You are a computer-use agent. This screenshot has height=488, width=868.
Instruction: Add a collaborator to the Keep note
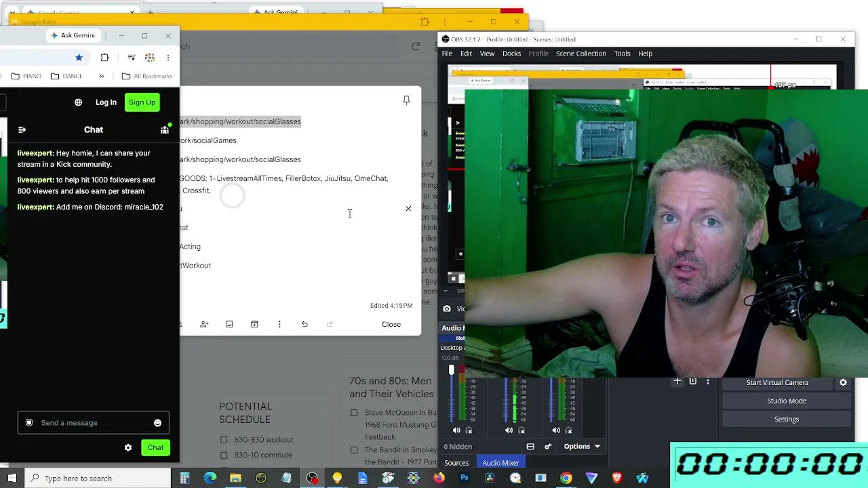point(204,324)
